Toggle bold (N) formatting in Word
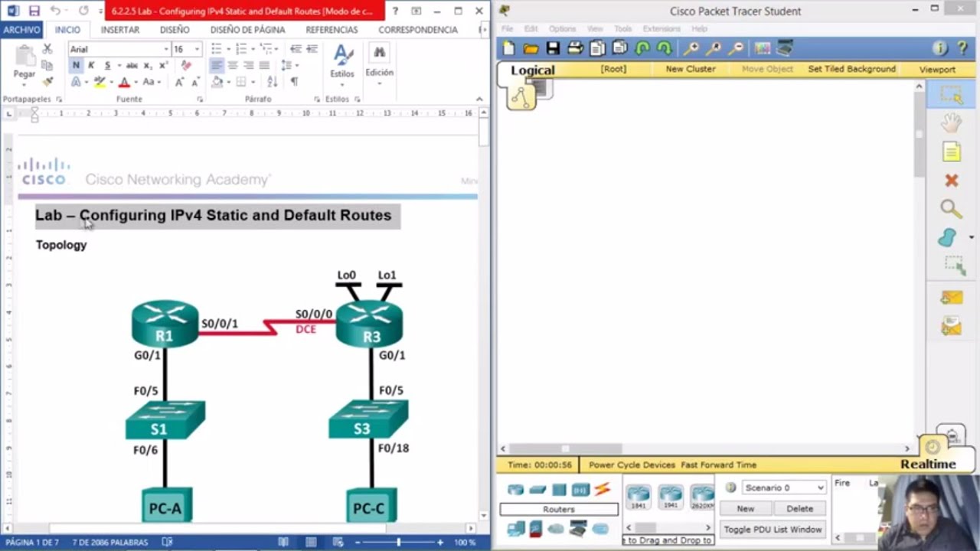The width and height of the screenshot is (980, 551). (76, 65)
